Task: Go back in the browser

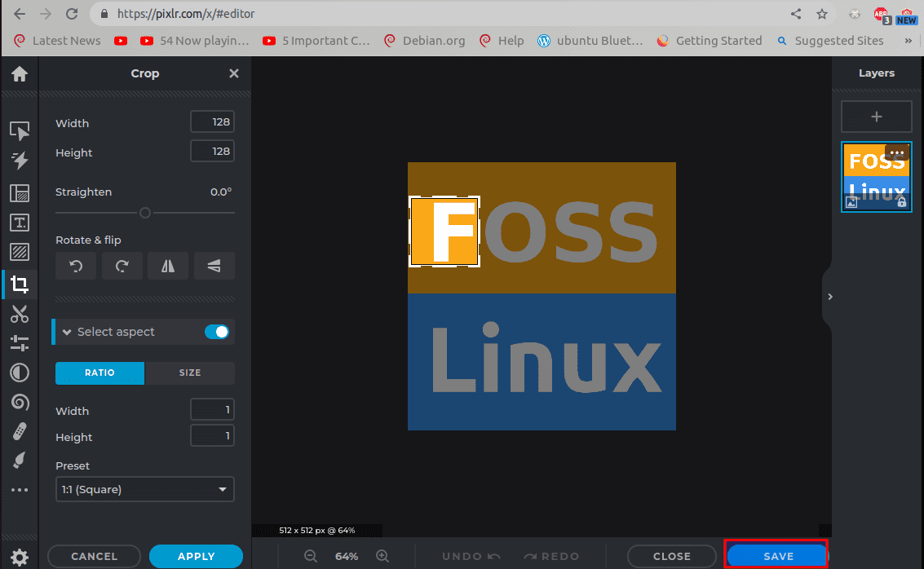Action: (20, 14)
